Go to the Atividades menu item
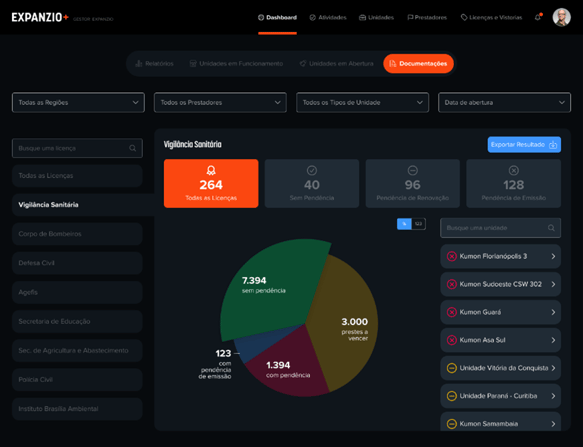The image size is (583, 447). point(328,17)
